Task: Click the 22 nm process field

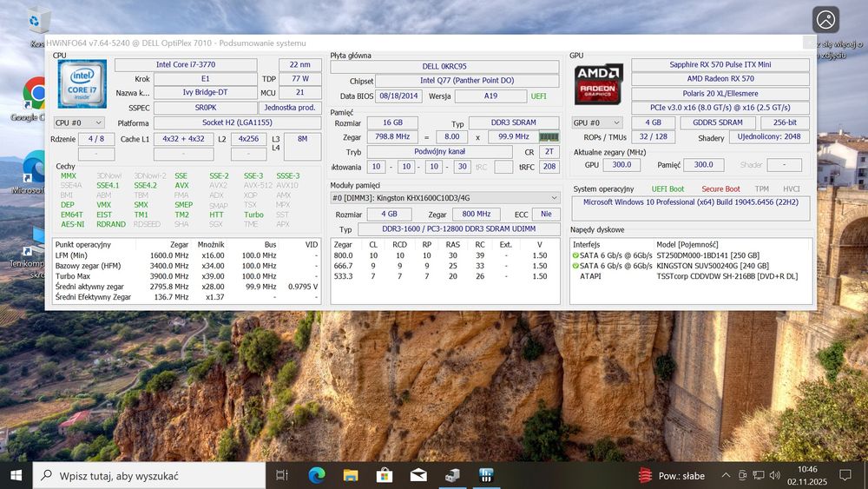Action: coord(299,65)
